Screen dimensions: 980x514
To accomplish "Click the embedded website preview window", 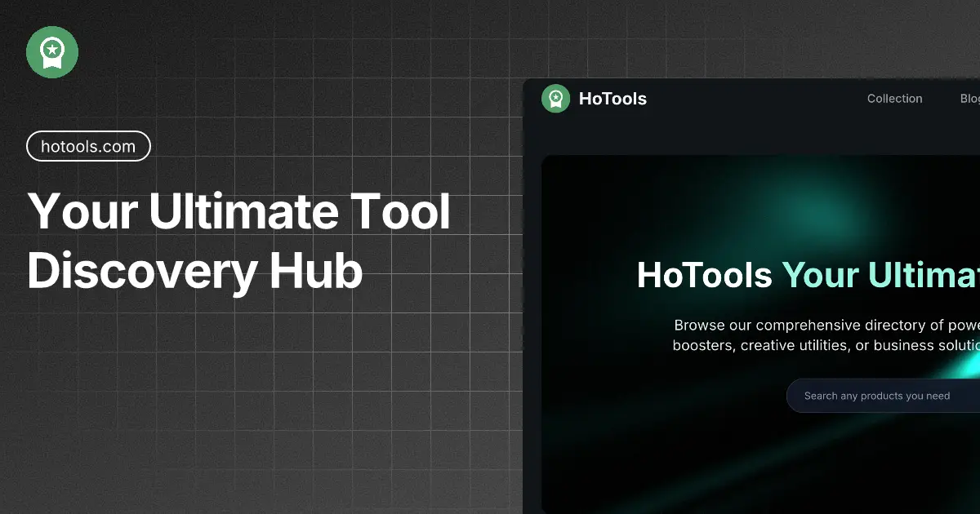I will coord(751,294).
